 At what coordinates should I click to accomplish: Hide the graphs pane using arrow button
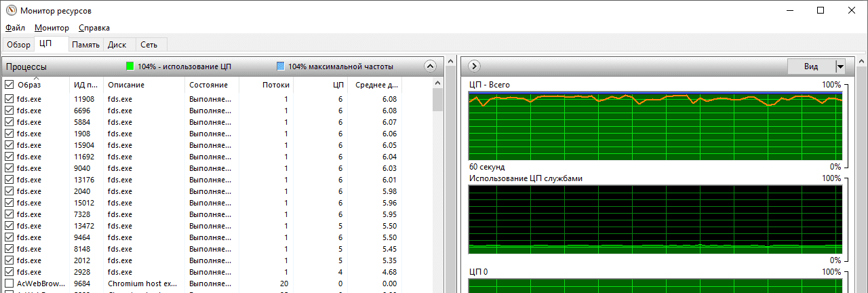click(474, 66)
